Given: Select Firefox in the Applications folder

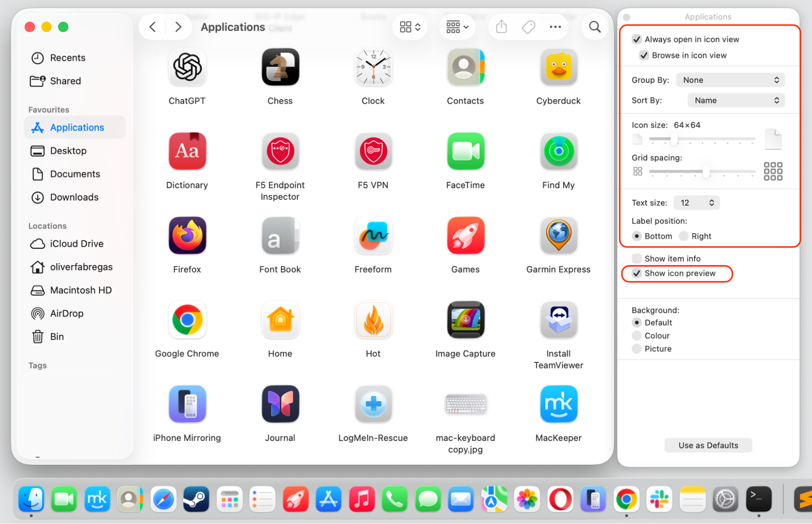Looking at the screenshot, I should pyautogui.click(x=187, y=235).
